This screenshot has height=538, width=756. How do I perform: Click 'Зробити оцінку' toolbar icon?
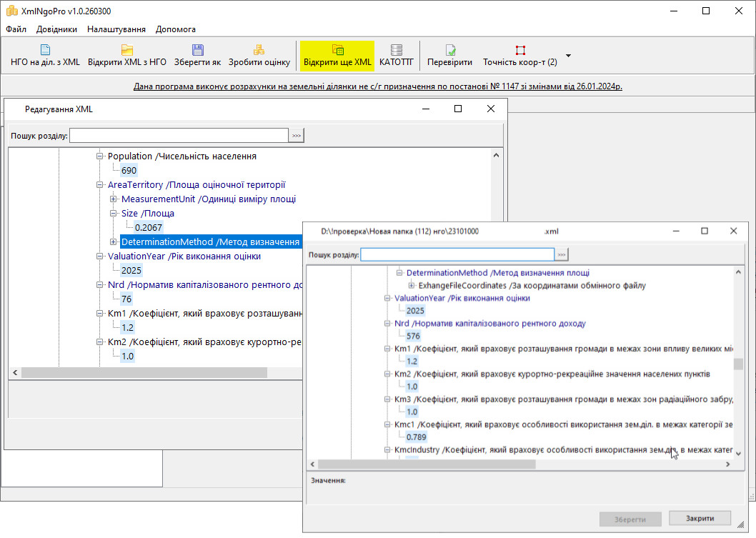pos(259,50)
